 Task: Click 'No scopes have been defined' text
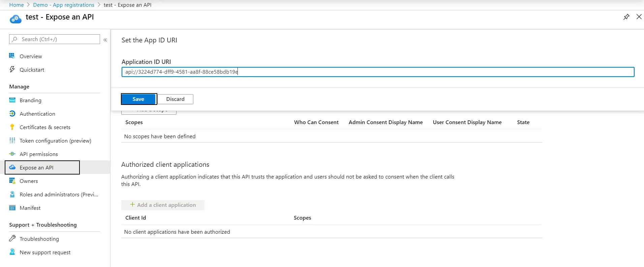(160, 136)
